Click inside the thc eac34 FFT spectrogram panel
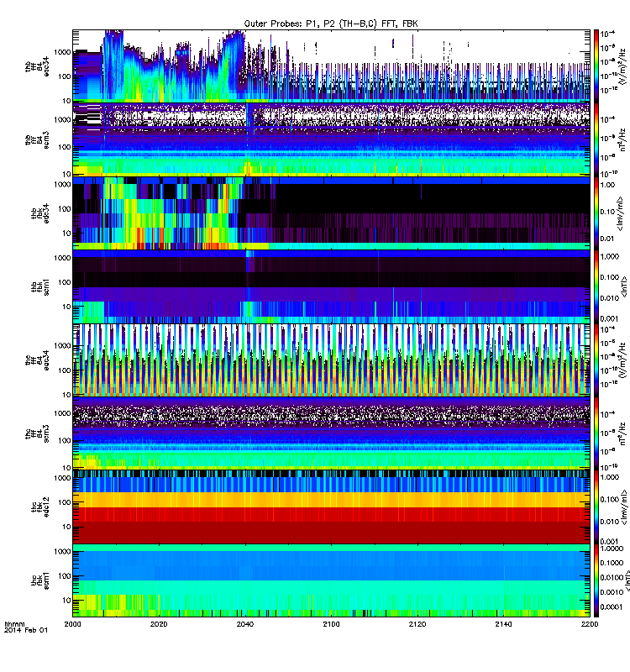The width and height of the screenshot is (630, 672). [x=331, y=360]
